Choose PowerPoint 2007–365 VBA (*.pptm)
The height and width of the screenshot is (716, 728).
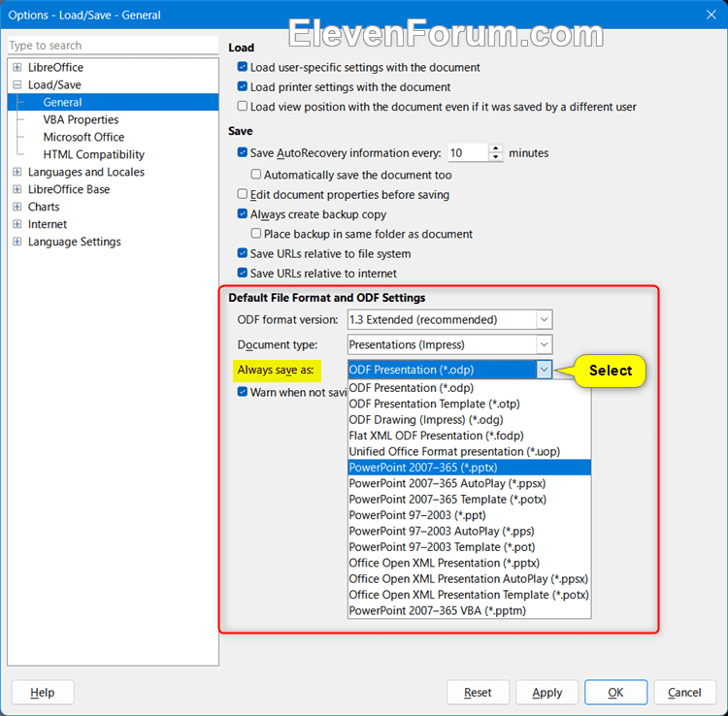[470, 610]
